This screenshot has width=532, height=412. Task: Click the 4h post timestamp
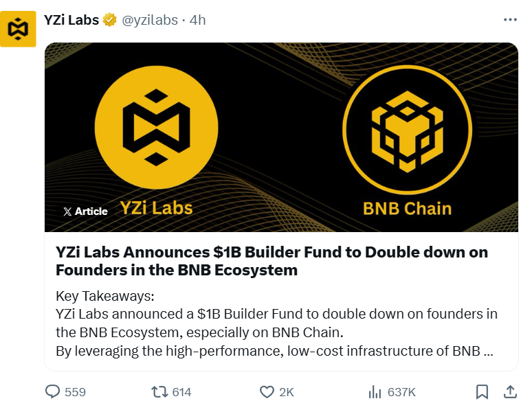(198, 20)
